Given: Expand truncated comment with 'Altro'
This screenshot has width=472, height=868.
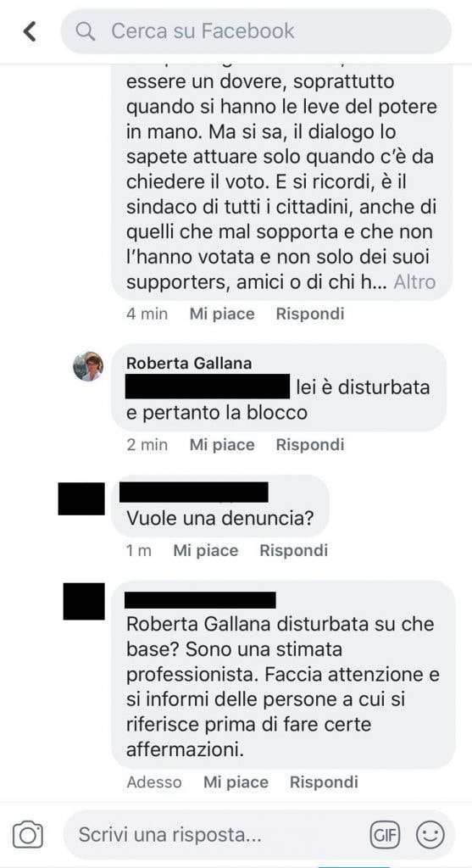Looking at the screenshot, I should tap(414, 282).
